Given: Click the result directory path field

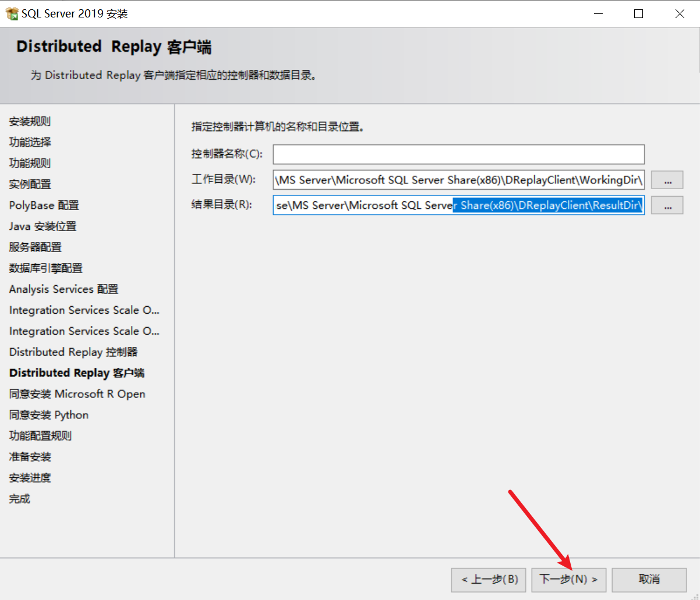Looking at the screenshot, I should coord(458,205).
